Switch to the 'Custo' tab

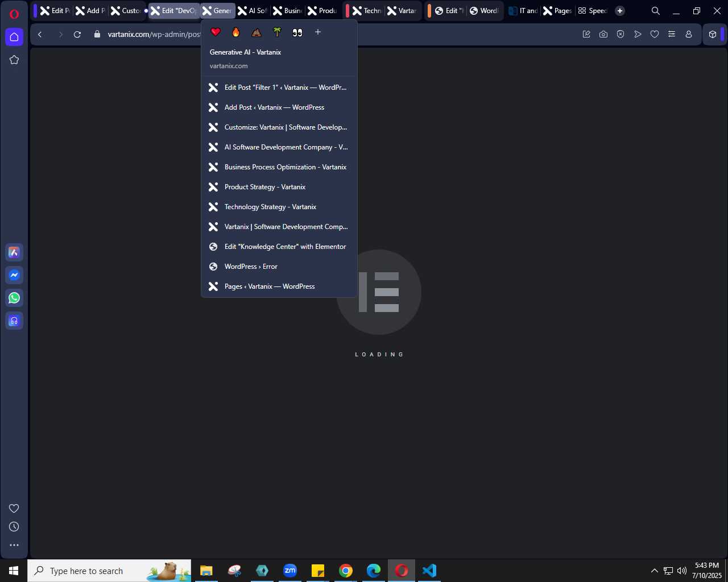click(126, 11)
